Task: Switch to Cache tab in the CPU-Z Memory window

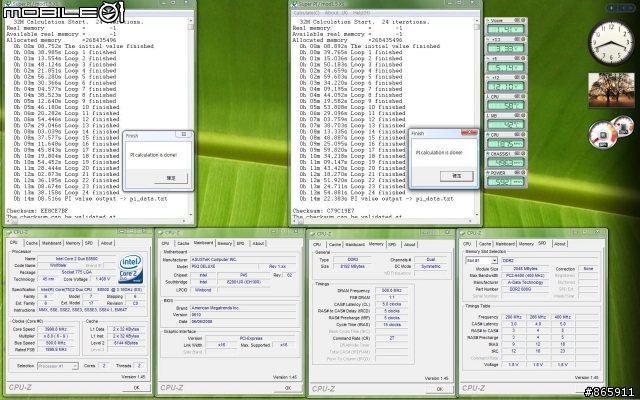Action: (x=335, y=244)
